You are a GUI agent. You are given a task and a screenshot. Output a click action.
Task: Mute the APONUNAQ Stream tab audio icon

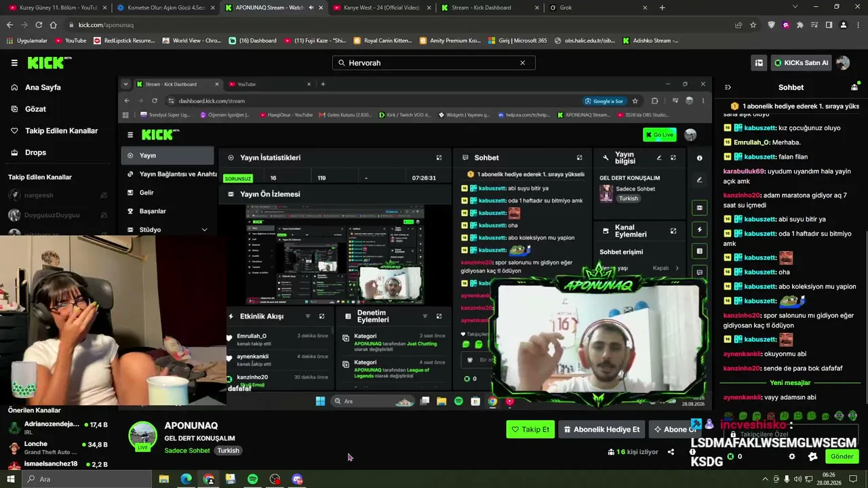point(310,7)
